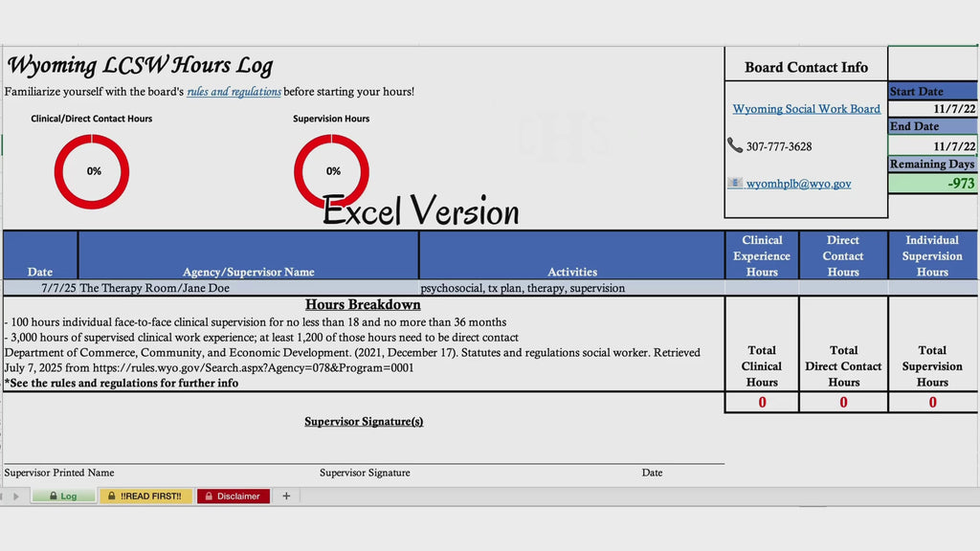Open the rules and regulations link

(234, 92)
